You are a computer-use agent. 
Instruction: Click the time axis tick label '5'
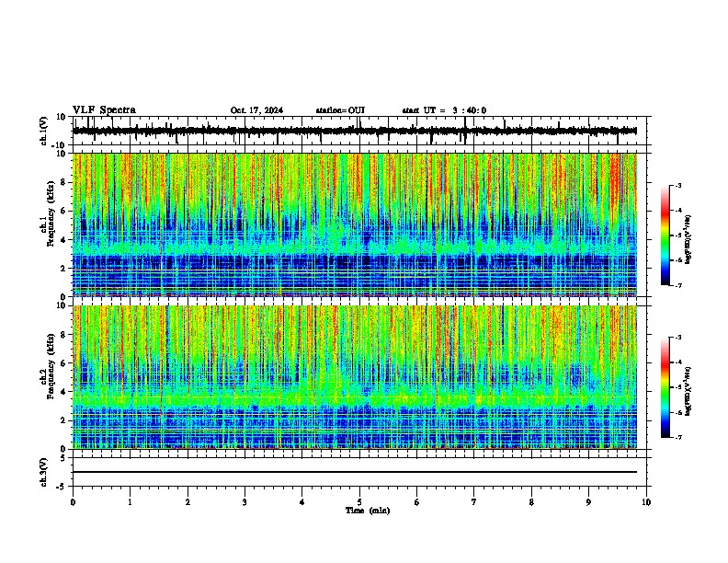tap(359, 502)
